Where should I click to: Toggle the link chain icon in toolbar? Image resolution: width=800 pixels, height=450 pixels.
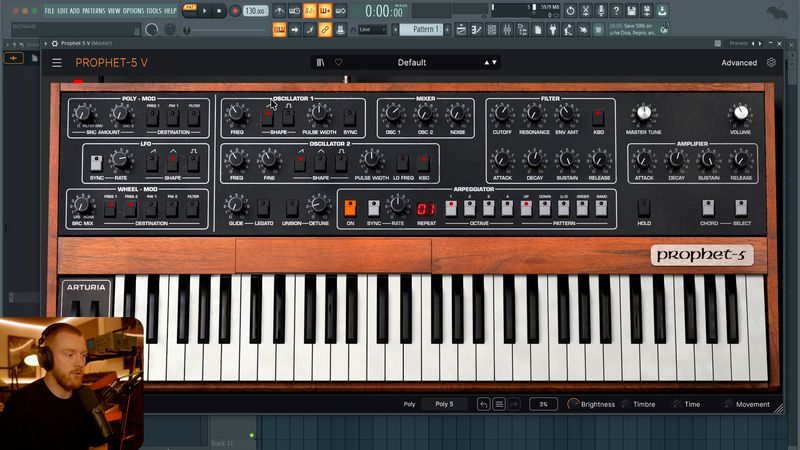pos(325,30)
